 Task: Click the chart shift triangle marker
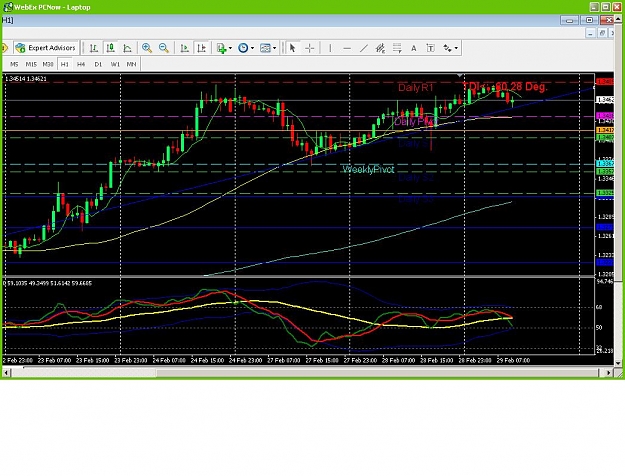point(460,75)
